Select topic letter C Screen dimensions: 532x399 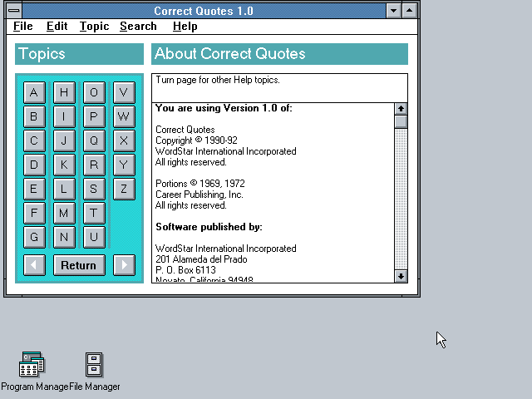[34, 140]
